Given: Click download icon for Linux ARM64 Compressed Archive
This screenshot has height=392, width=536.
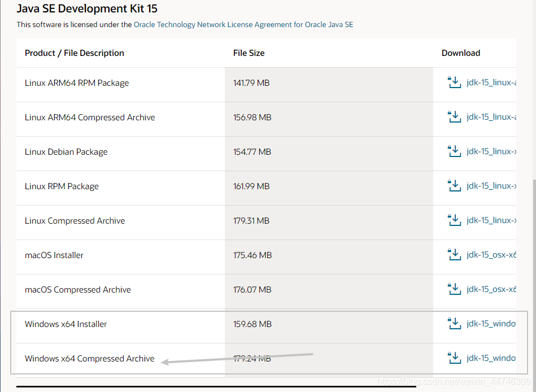Looking at the screenshot, I should (454, 117).
